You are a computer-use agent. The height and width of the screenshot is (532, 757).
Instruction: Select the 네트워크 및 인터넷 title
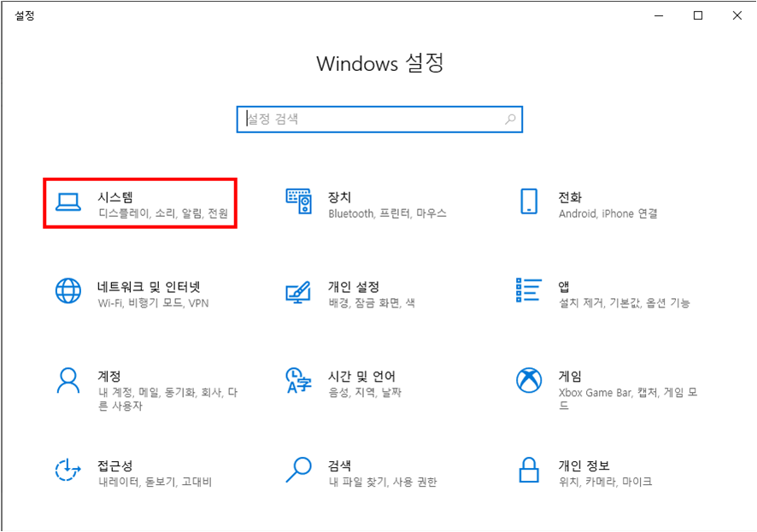[149, 287]
